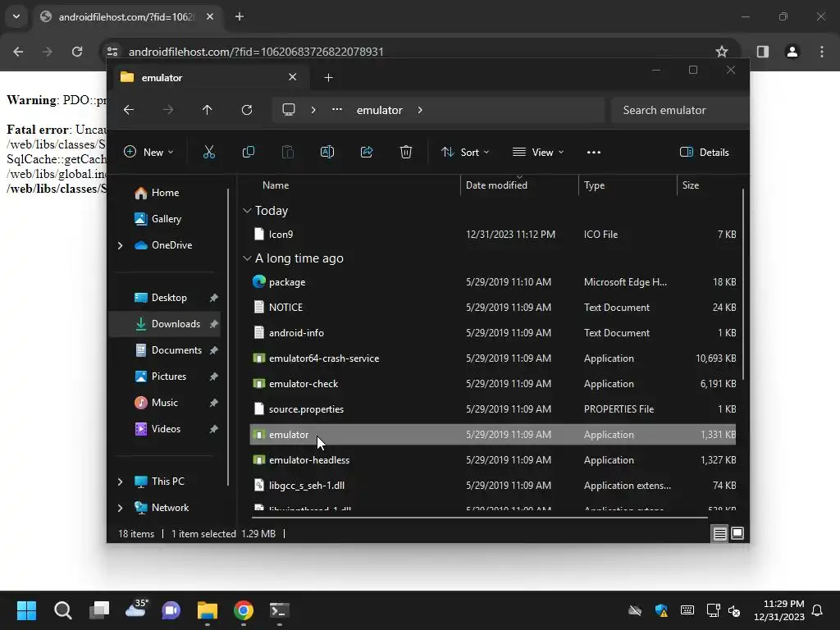Refresh the emulator folder view
Screen dimensions: 840x630
(246, 110)
